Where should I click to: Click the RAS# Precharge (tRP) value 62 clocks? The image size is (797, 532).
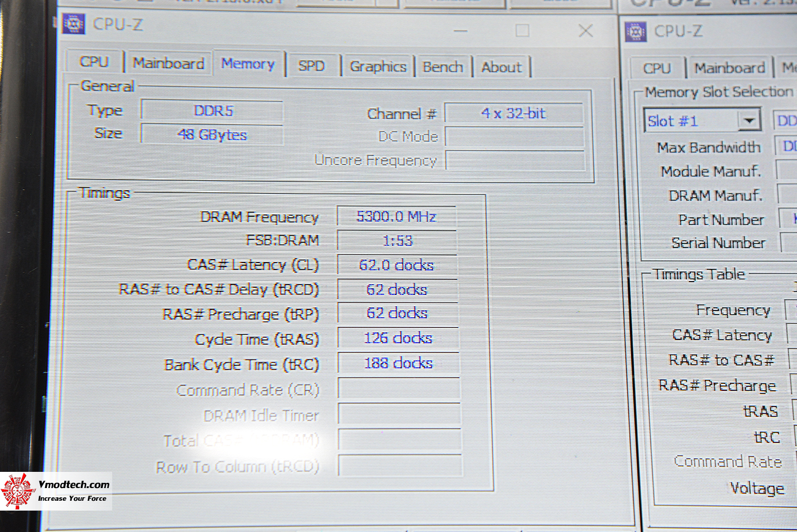pyautogui.click(x=398, y=313)
